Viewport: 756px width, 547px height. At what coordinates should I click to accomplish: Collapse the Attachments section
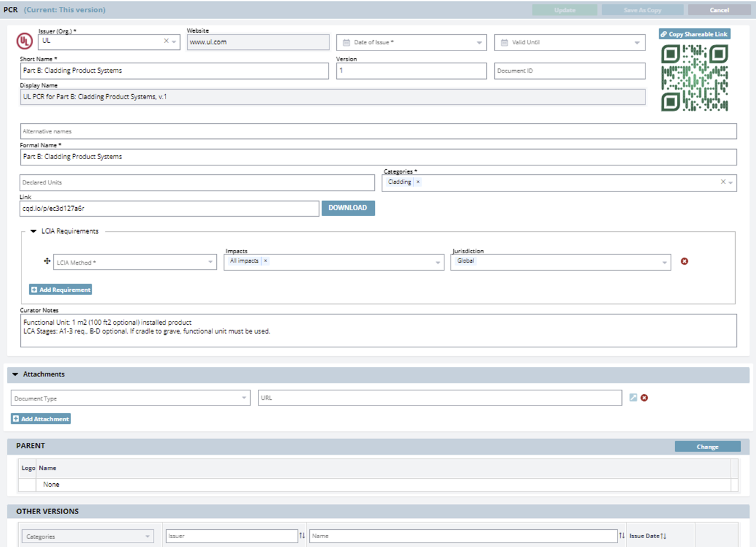click(16, 375)
